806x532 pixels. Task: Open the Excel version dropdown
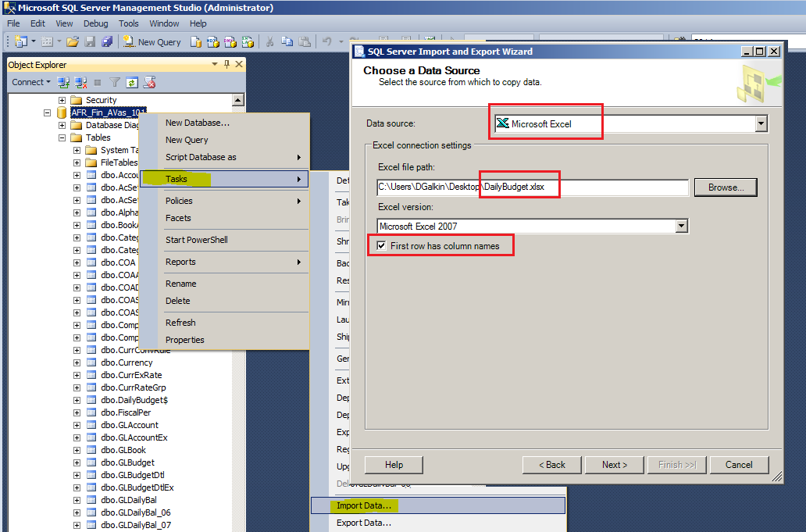tap(682, 227)
